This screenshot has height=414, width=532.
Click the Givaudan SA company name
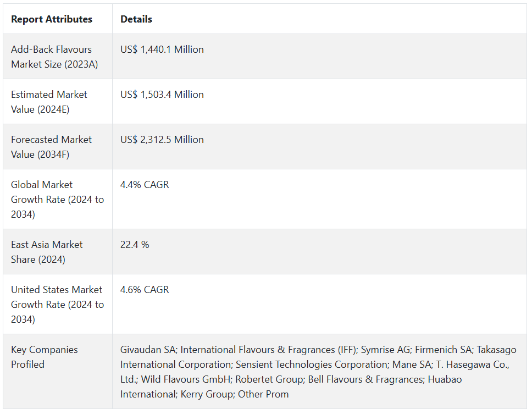[x=148, y=350]
